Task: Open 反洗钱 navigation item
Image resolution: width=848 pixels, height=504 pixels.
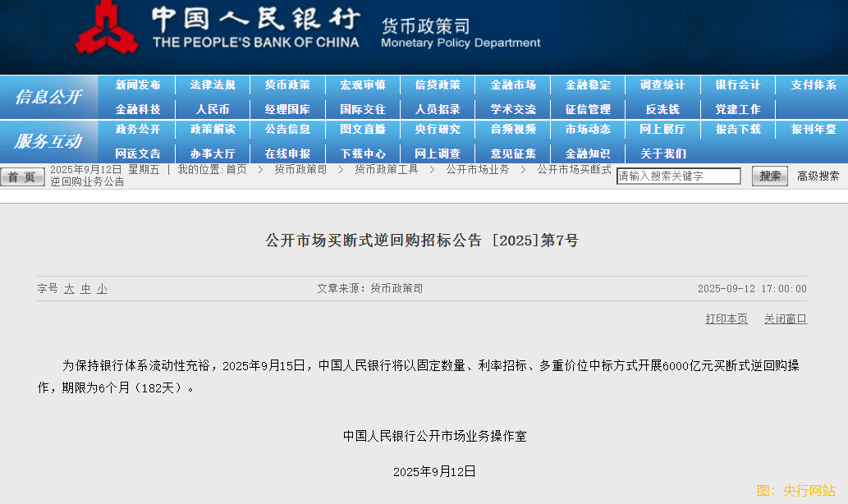Action: point(662,109)
